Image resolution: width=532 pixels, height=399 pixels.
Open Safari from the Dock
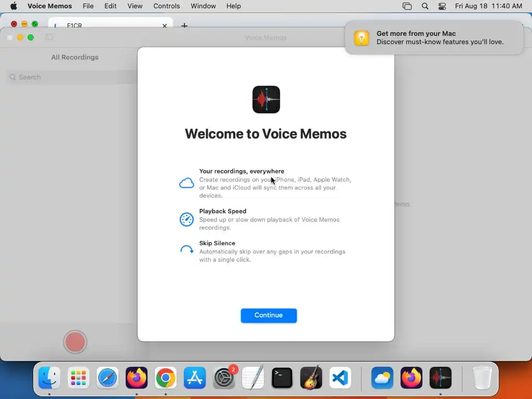click(x=108, y=378)
